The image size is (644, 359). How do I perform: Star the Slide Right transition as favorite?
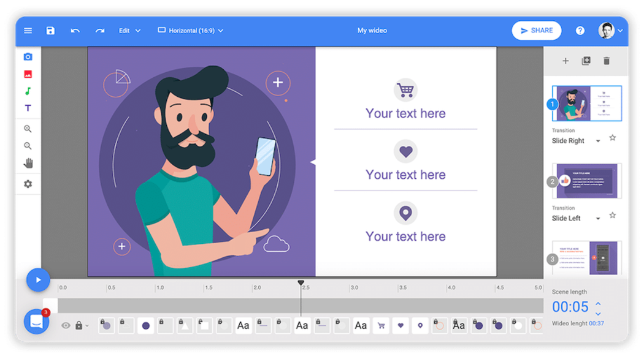pyautogui.click(x=612, y=138)
